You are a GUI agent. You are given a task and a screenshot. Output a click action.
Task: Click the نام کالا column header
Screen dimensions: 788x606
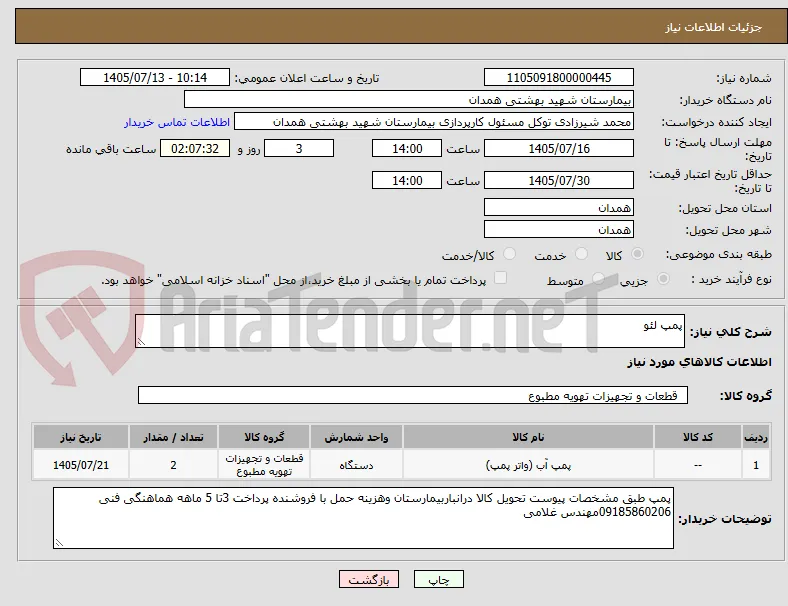(528, 437)
